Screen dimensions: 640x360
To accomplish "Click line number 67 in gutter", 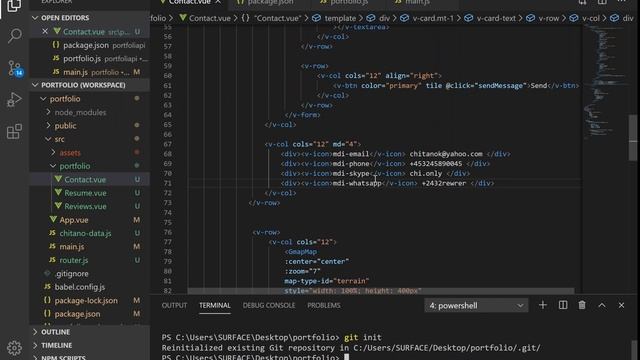I will click(167, 144).
